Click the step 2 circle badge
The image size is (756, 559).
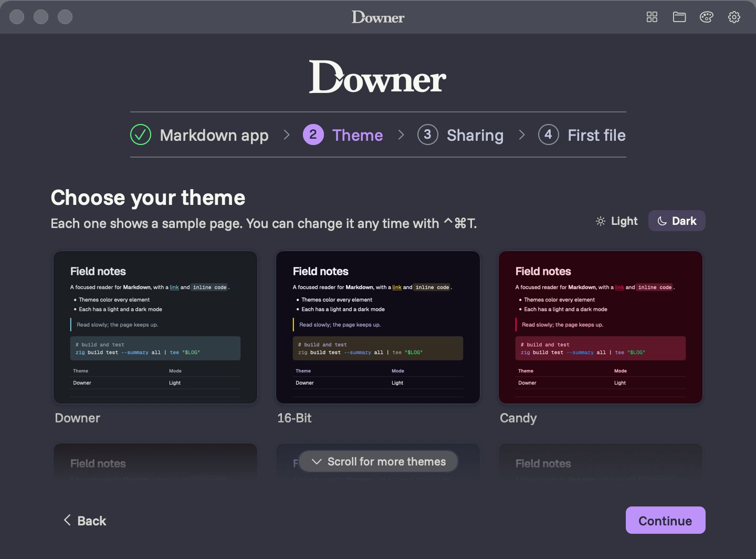point(313,135)
